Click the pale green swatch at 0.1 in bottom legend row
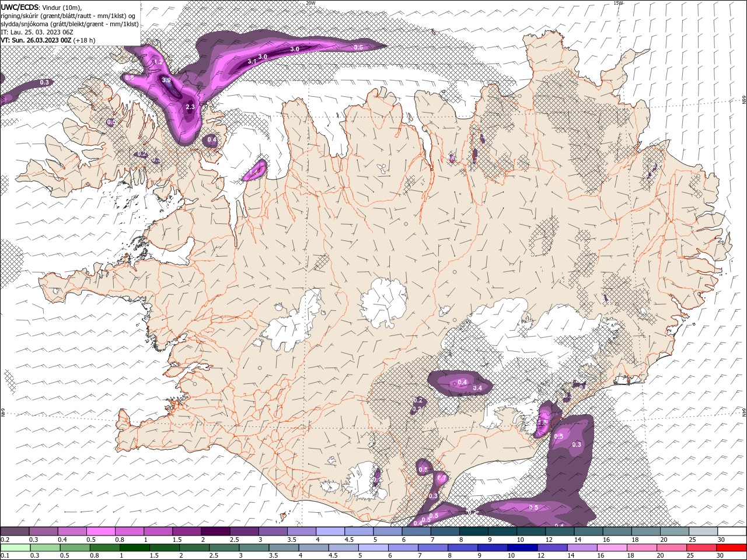Image resolution: width=747 pixels, height=560 pixels. (x=15, y=547)
